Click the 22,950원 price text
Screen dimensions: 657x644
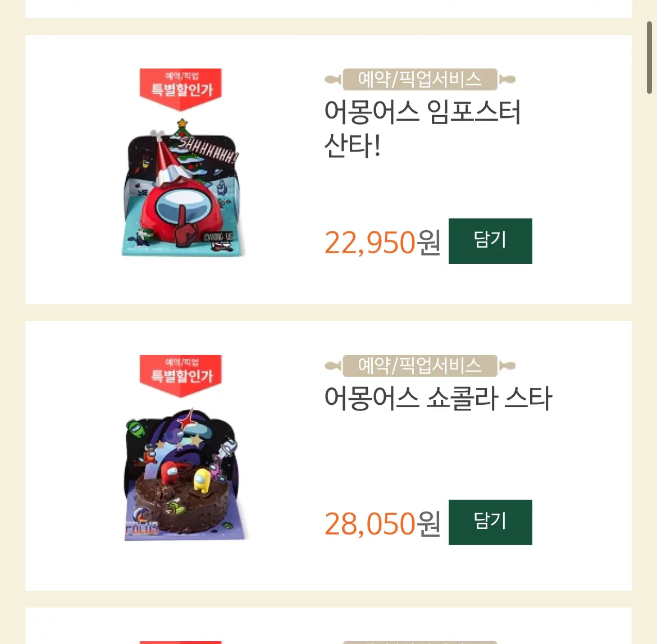(x=382, y=242)
